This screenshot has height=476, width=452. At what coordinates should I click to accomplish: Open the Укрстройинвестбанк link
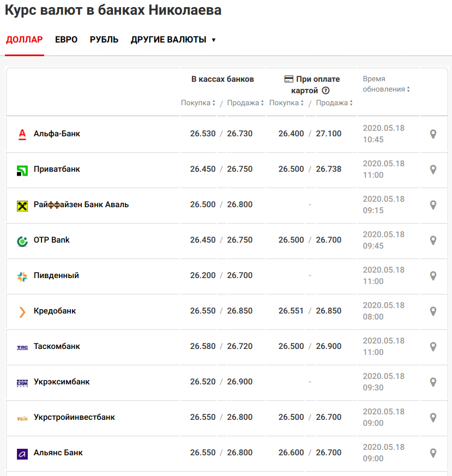(74, 417)
